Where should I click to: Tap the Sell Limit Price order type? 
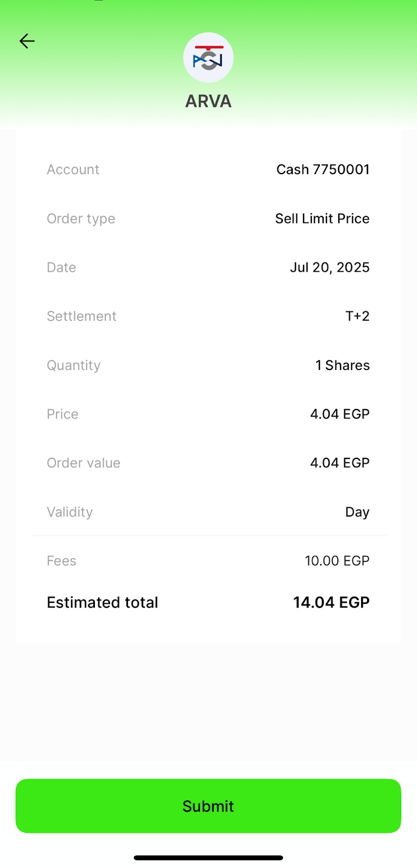[322, 219]
